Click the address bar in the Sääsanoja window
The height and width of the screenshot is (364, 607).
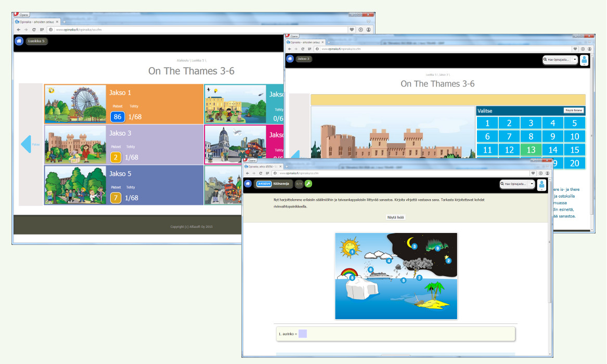[399, 173]
